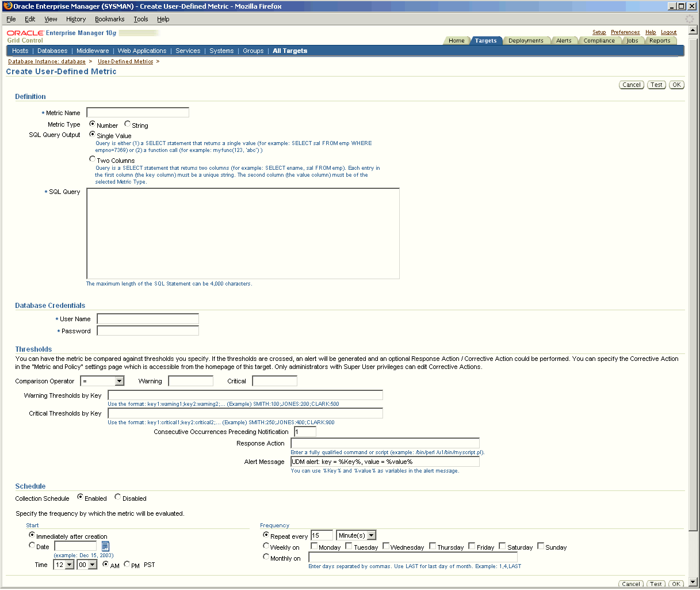Click into the Alert Message field
Screen dimensions: 700x590
[x=385, y=462]
